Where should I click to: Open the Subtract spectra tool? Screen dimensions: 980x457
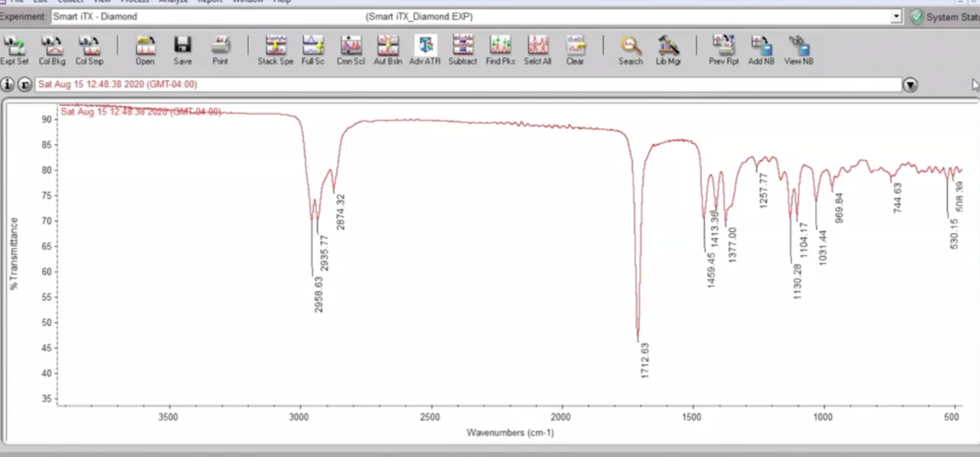[462, 49]
